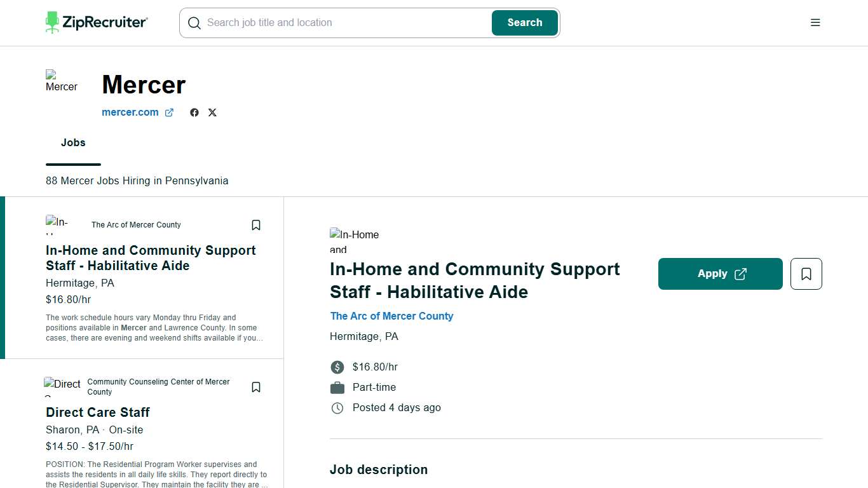868x488 pixels.
Task: Open the hamburger menu
Action: [x=815, y=23]
